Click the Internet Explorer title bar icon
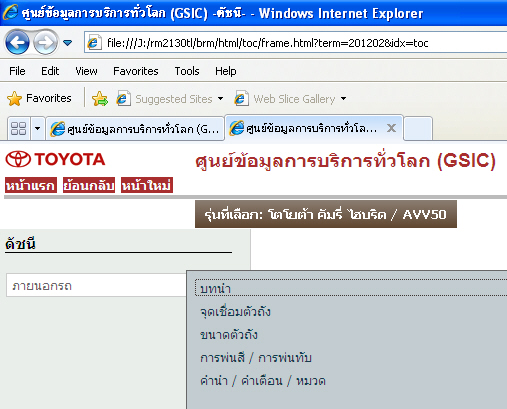 tap(10, 12)
